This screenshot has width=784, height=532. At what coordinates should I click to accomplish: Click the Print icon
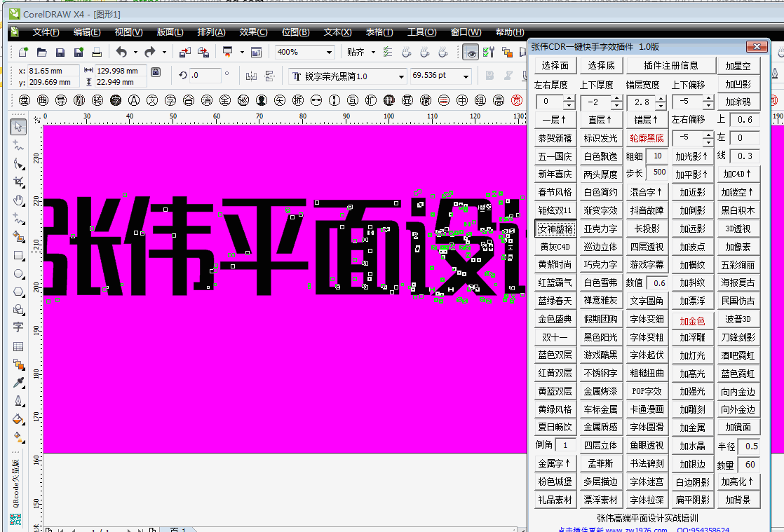point(97,52)
